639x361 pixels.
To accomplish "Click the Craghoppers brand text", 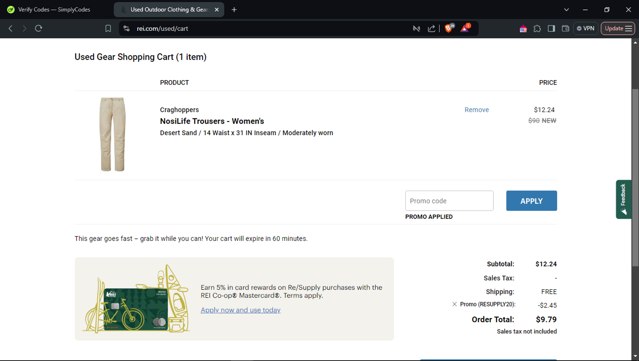I will tap(179, 110).
